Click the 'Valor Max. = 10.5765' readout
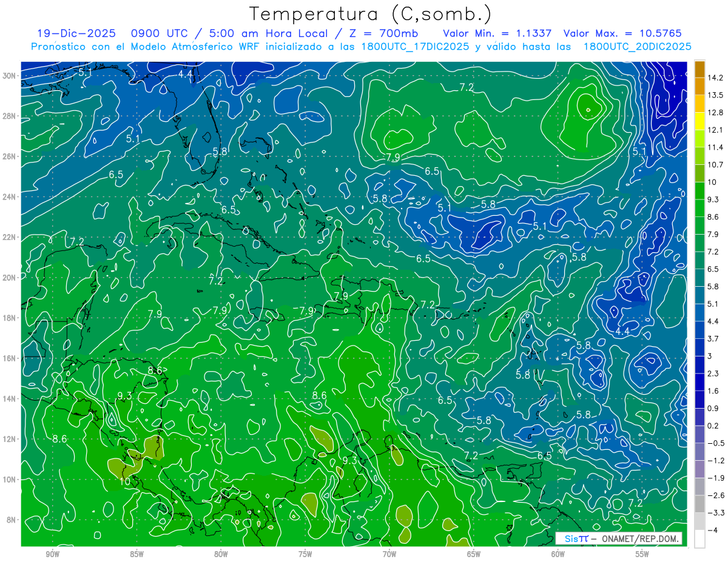Viewport: 728px width, 562px height. (622, 33)
